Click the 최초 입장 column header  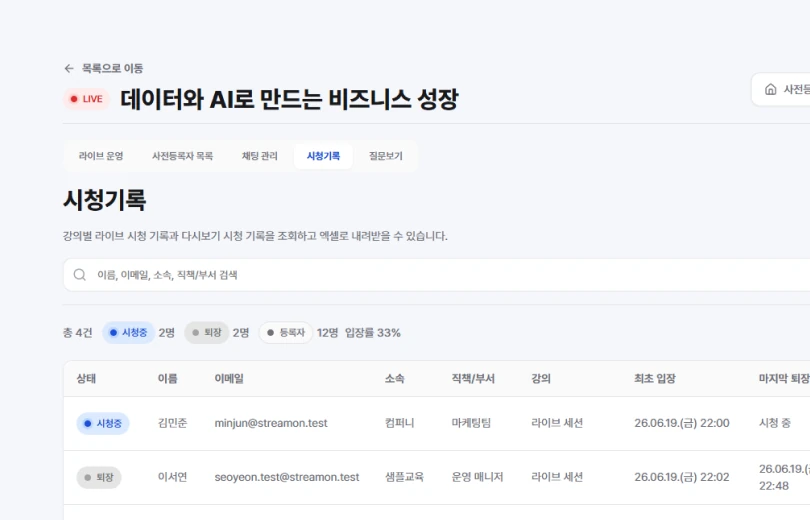pyautogui.click(x=655, y=379)
